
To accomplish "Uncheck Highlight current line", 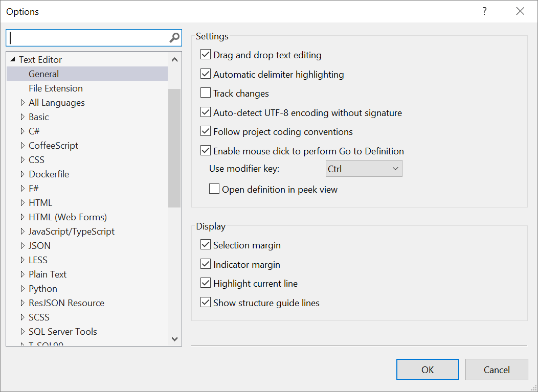I will coord(206,283).
